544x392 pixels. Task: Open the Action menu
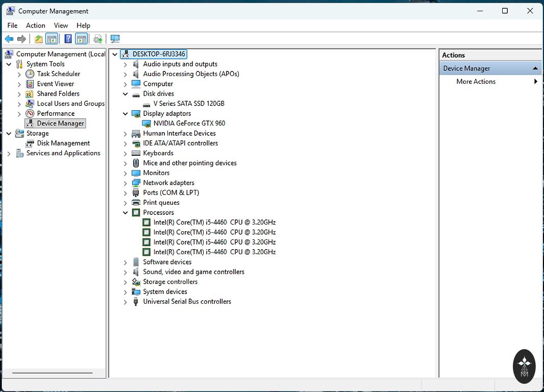(35, 26)
